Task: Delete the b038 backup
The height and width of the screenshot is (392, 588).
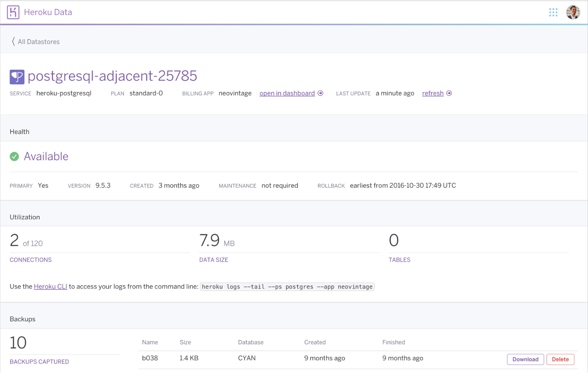Action: [560, 359]
